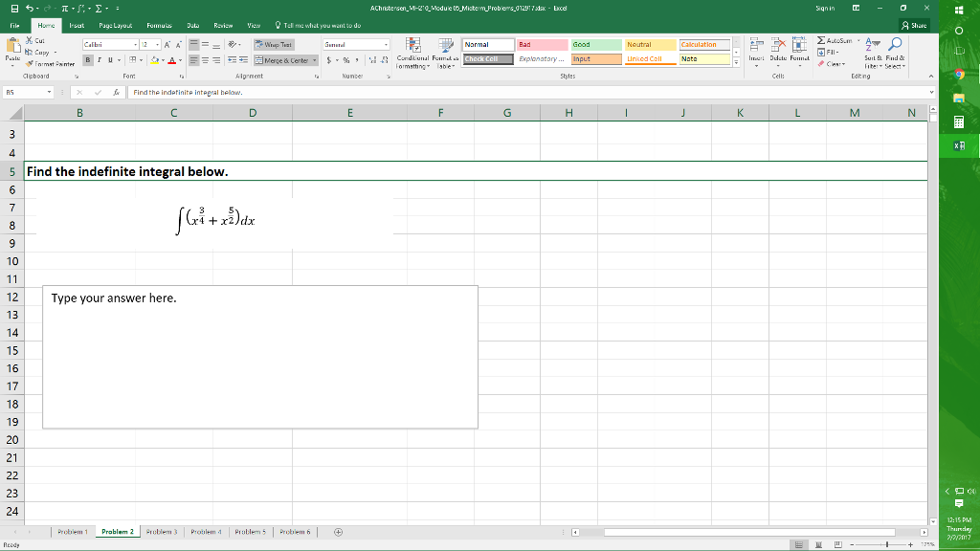Apply the Good cell style
980x551 pixels.
(x=593, y=44)
